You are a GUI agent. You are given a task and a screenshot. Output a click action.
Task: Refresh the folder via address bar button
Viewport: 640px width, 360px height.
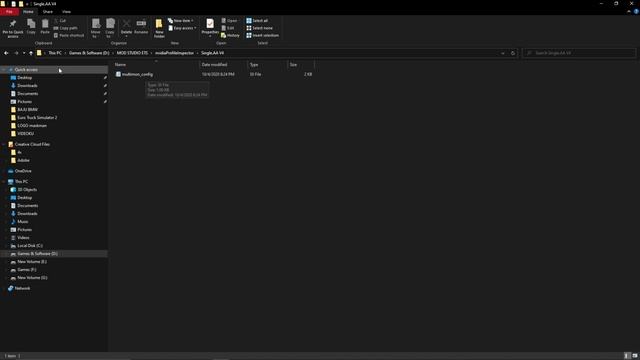[x=513, y=53]
